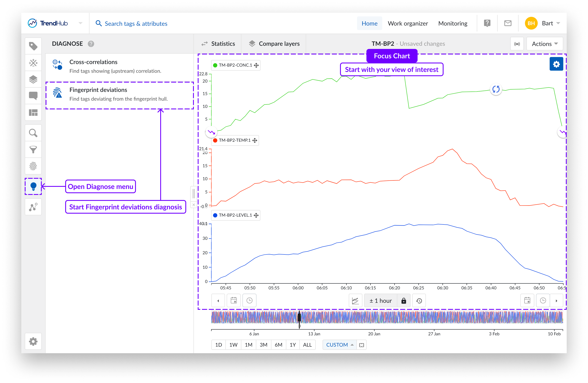The image size is (588, 383).
Task: Click the Diagnose lightbulb sidebar icon
Action: point(33,186)
